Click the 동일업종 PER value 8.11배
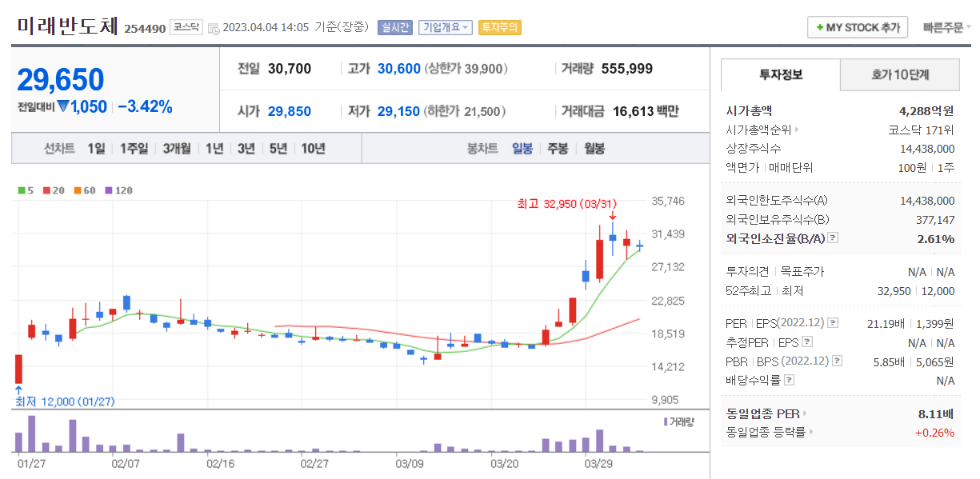This screenshot has width=980, height=479. point(936,413)
